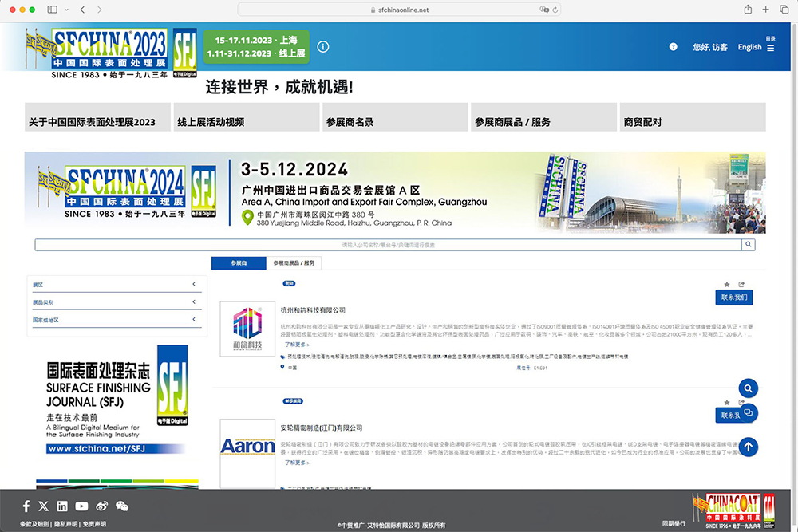Open the Facebook footer icon
The image size is (798, 532).
(x=26, y=506)
